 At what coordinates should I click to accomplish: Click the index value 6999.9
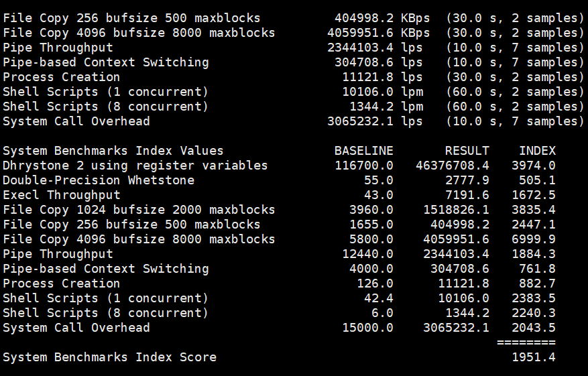[x=533, y=239]
